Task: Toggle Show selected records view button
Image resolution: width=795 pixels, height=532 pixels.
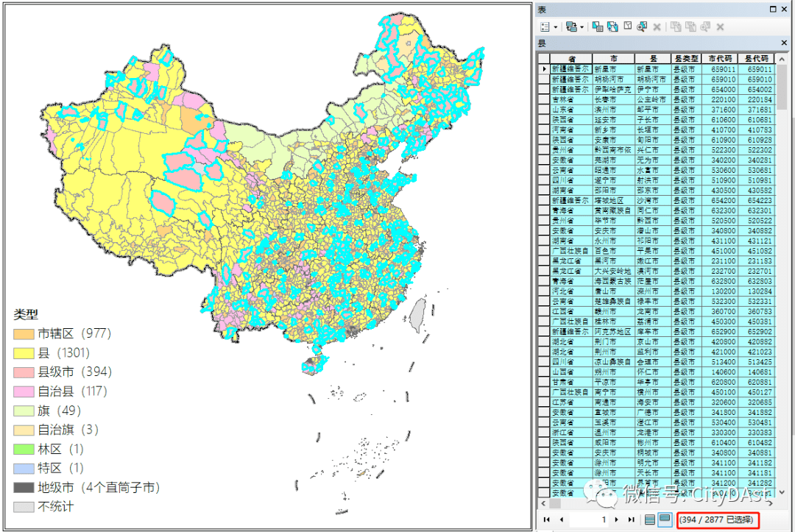Action: pos(665,519)
